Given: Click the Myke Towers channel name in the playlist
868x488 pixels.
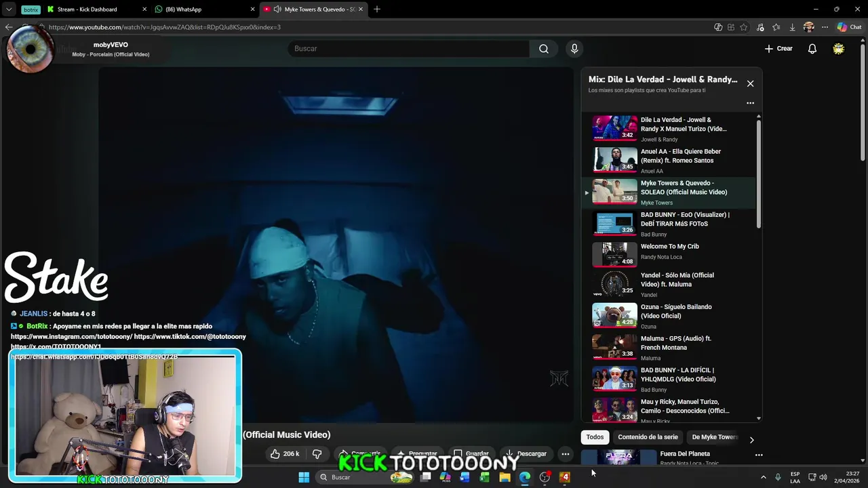Looking at the screenshot, I should pyautogui.click(x=656, y=203).
